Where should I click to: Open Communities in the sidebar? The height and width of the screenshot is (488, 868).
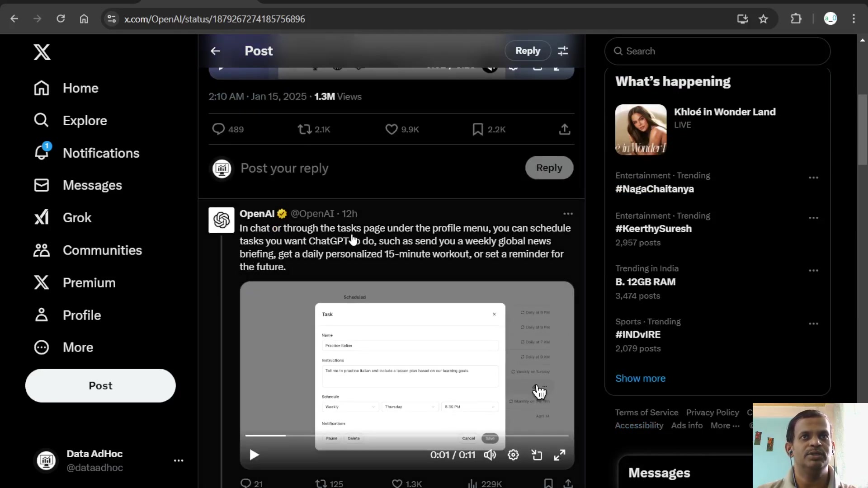[x=88, y=250]
